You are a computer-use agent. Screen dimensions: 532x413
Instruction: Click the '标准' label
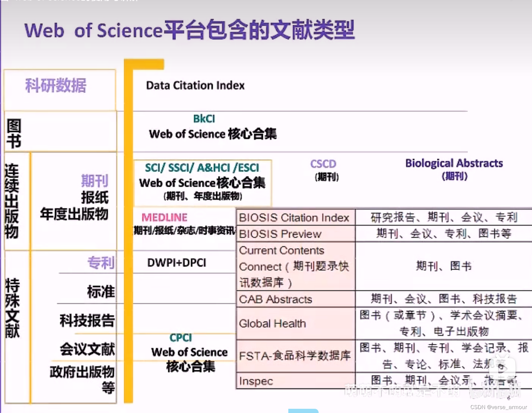(101, 292)
